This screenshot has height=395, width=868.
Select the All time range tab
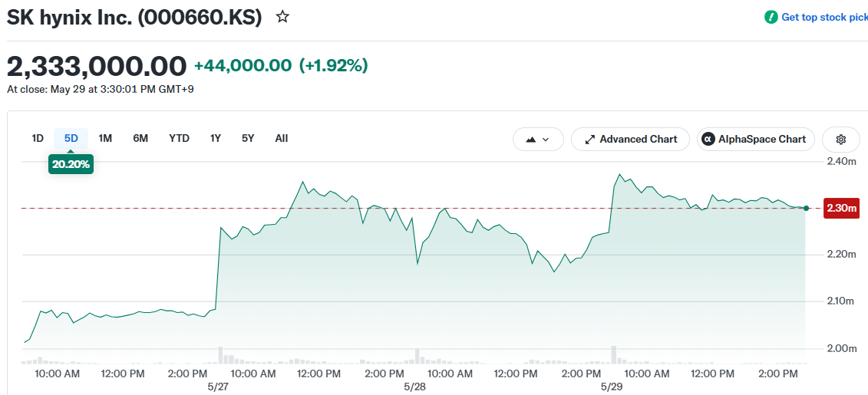coord(281,138)
